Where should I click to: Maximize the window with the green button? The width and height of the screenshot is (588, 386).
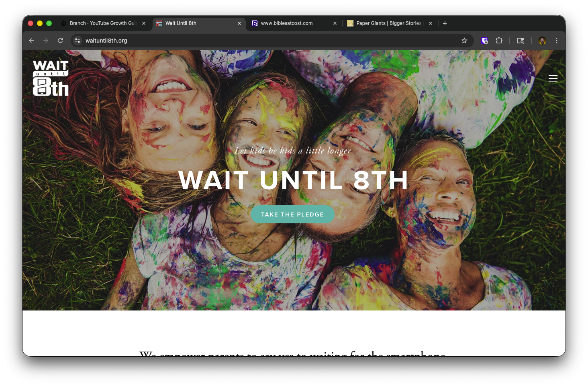point(49,23)
